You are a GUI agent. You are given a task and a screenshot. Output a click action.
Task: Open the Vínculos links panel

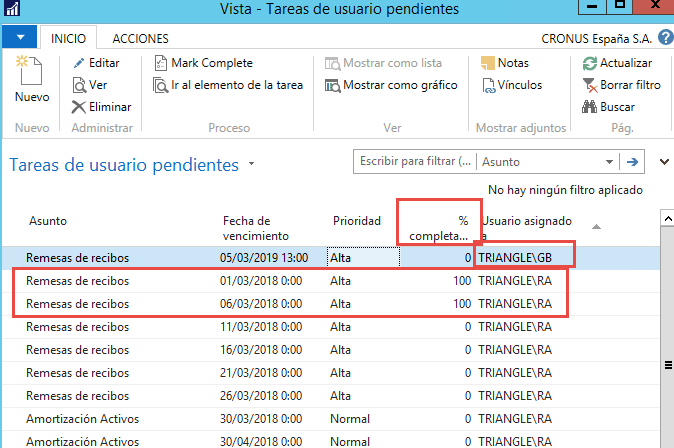pyautogui.click(x=512, y=85)
